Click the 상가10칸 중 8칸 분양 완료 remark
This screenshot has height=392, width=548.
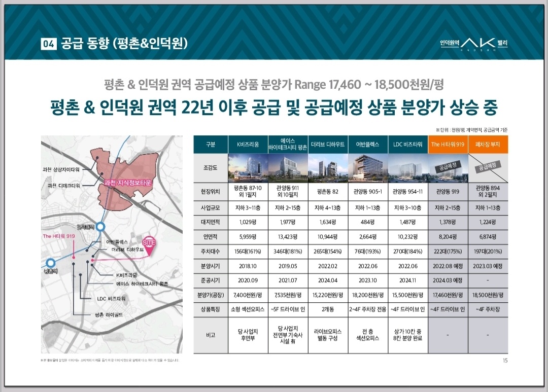(x=408, y=335)
